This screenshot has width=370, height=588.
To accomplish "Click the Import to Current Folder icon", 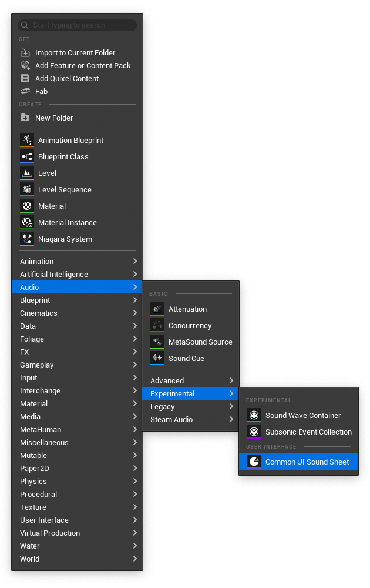I will point(25,52).
